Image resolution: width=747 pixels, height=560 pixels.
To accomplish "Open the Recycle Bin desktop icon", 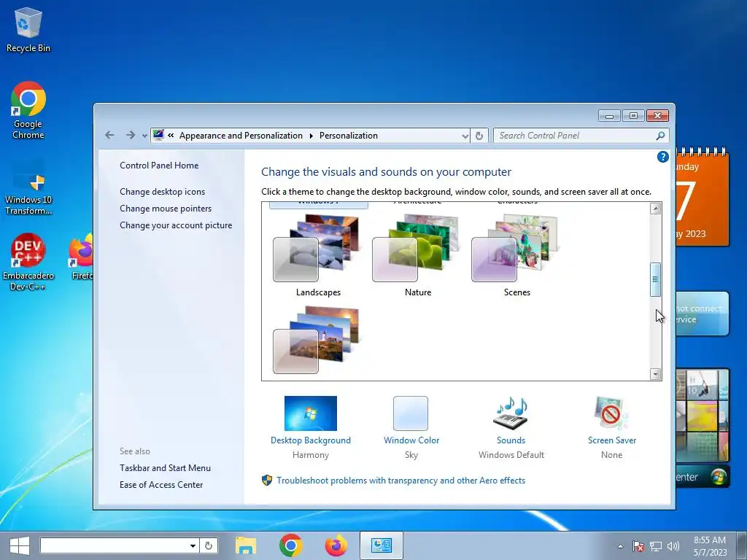I will click(x=28, y=29).
